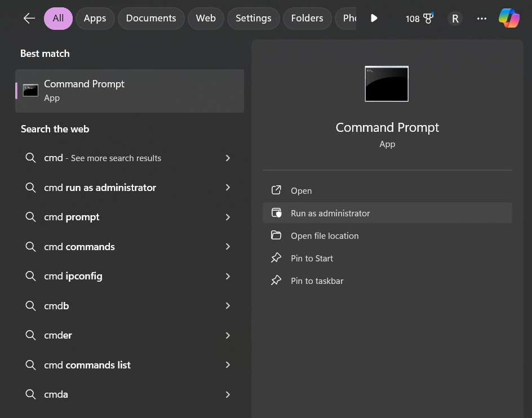532x418 pixels.
Task: Click the shield icon for Run as administrator
Action: pyautogui.click(x=277, y=213)
